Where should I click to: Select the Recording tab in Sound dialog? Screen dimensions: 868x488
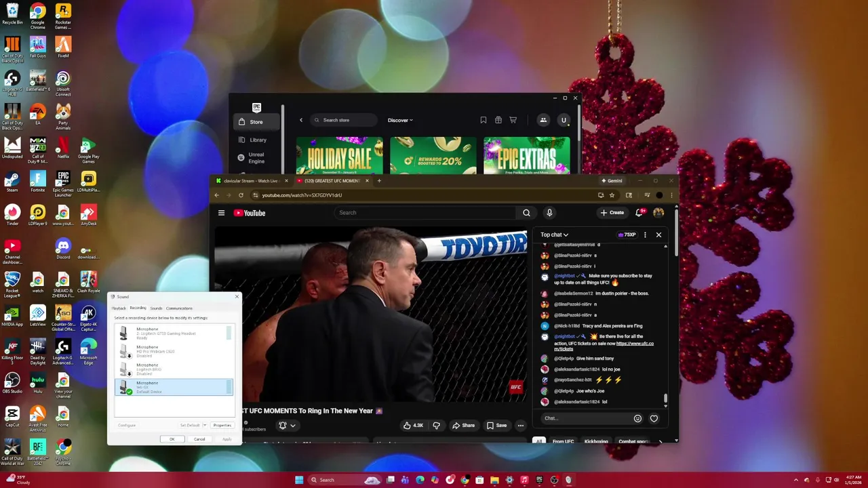(x=138, y=308)
